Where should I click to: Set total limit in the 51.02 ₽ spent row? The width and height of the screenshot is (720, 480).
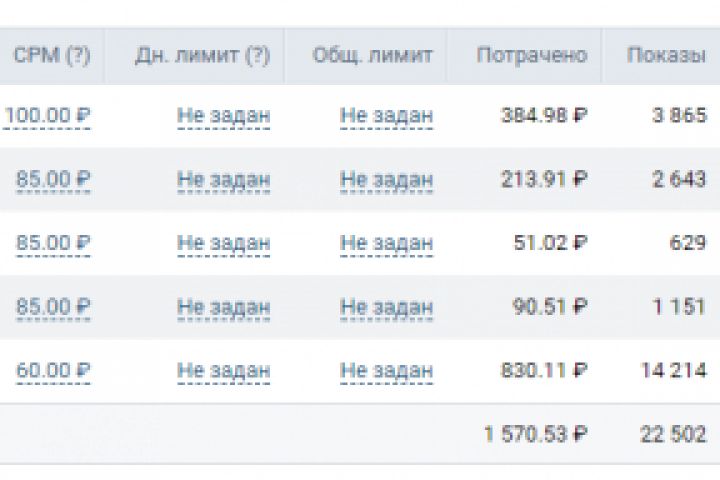pyautogui.click(x=386, y=243)
